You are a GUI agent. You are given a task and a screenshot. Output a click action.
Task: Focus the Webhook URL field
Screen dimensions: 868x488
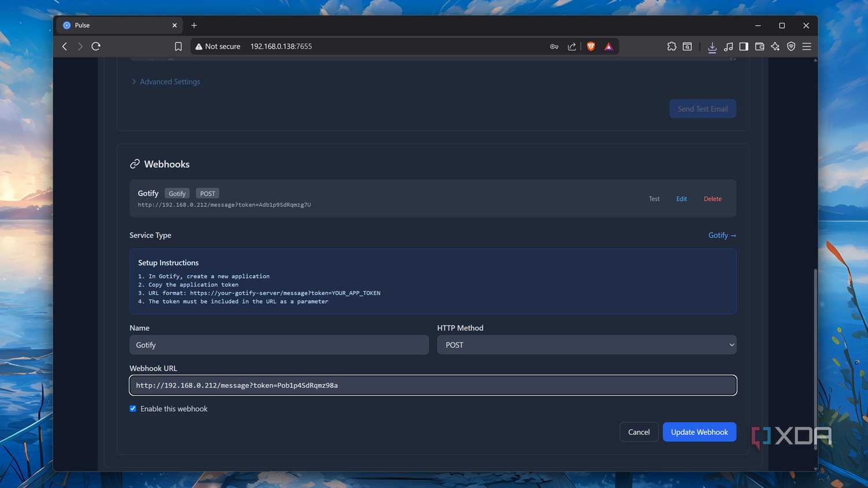tap(433, 385)
